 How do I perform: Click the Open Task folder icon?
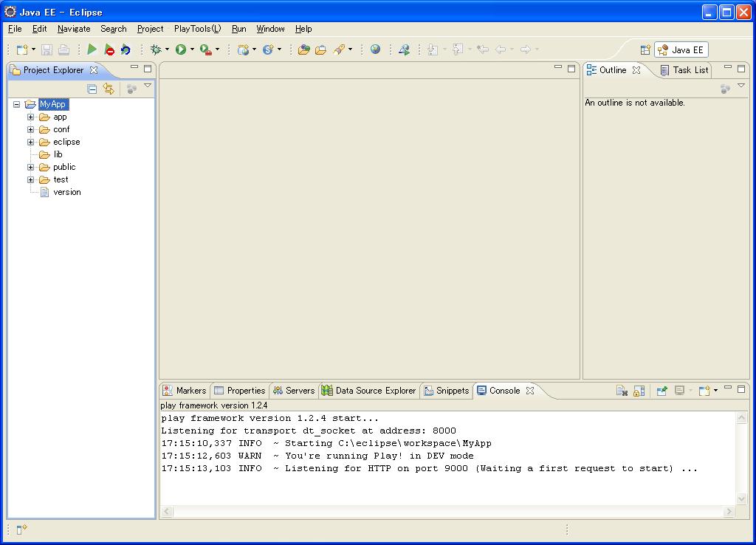(x=320, y=49)
